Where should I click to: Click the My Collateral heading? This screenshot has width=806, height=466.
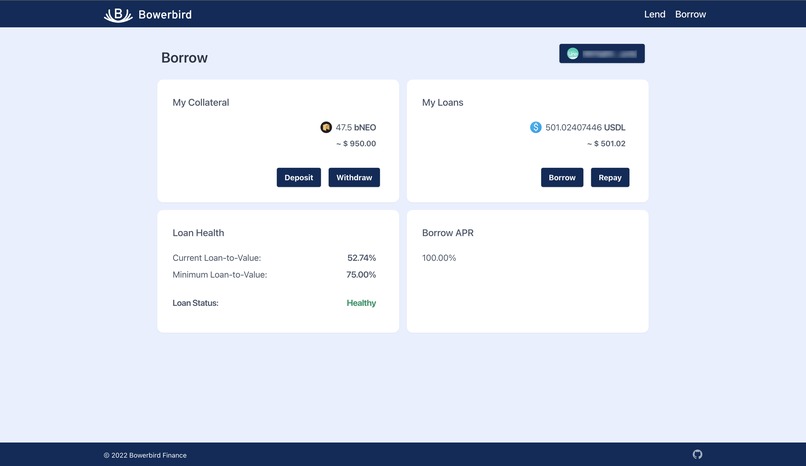pos(201,102)
